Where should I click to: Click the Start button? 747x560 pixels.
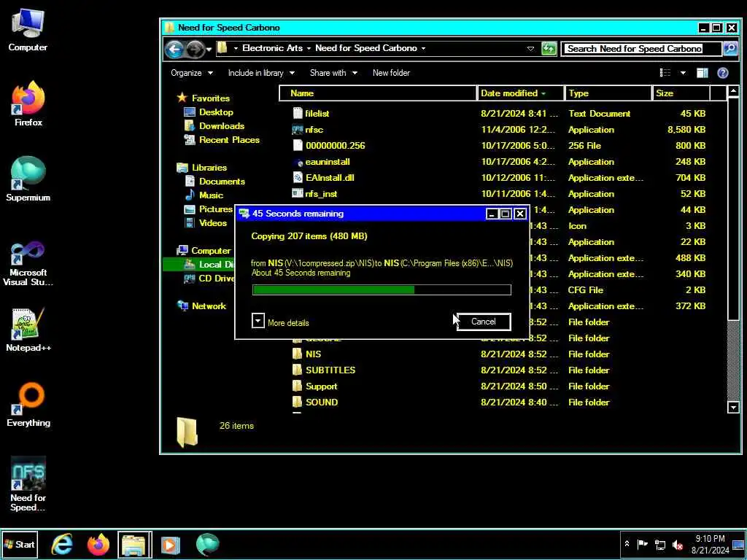pos(20,544)
